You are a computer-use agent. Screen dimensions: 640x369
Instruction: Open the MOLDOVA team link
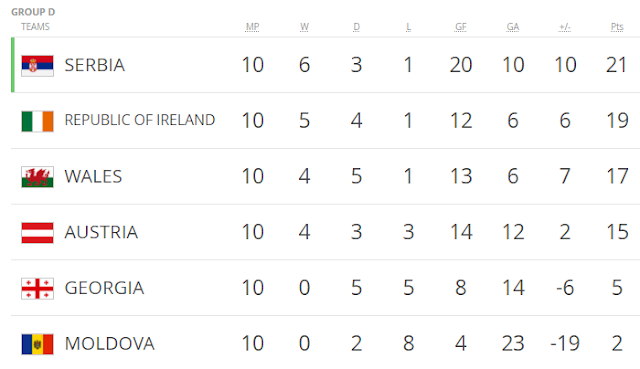click(x=110, y=344)
